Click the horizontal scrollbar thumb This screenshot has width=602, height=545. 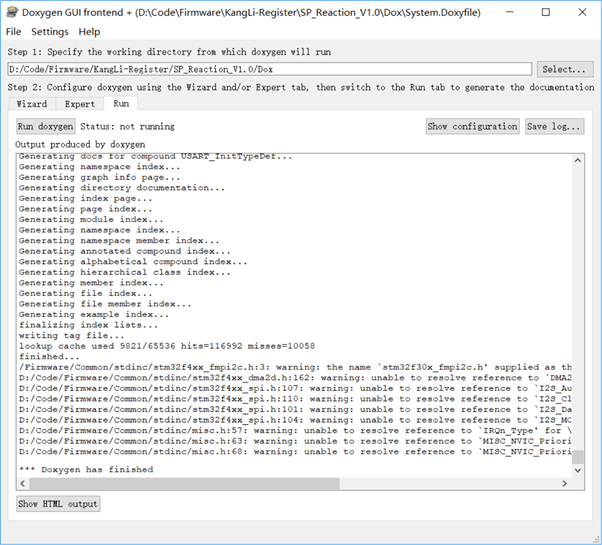tap(184, 484)
